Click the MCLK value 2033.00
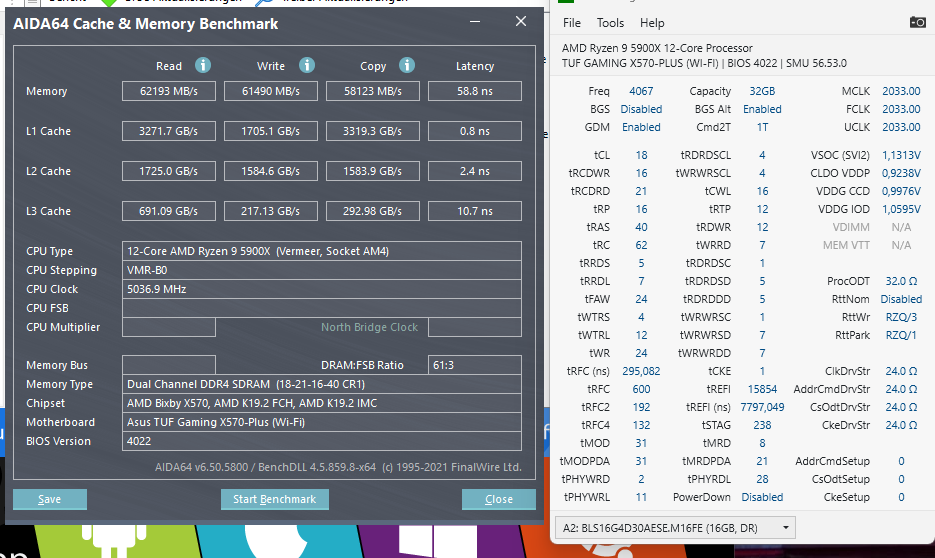The width and height of the screenshot is (935, 558). pos(901,91)
